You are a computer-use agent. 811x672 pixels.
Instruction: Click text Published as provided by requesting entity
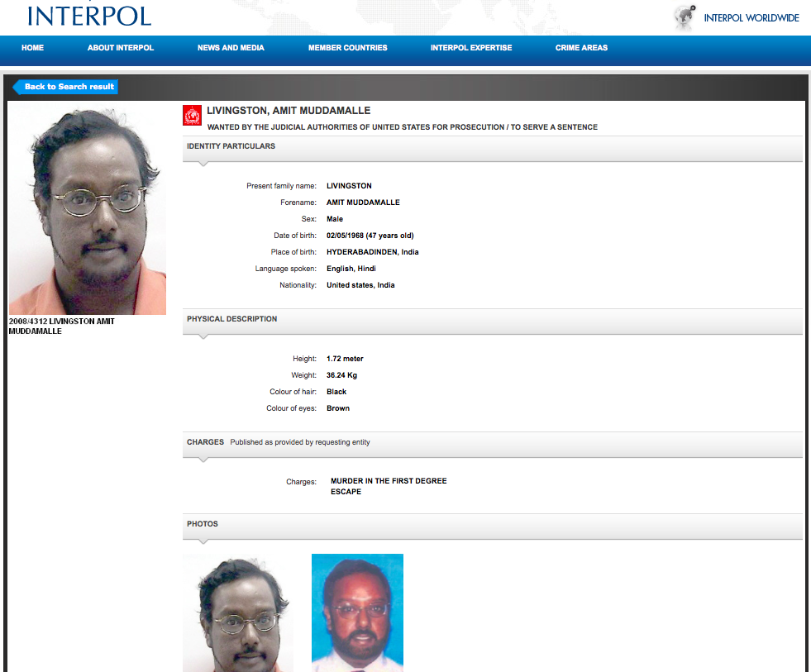[300, 442]
